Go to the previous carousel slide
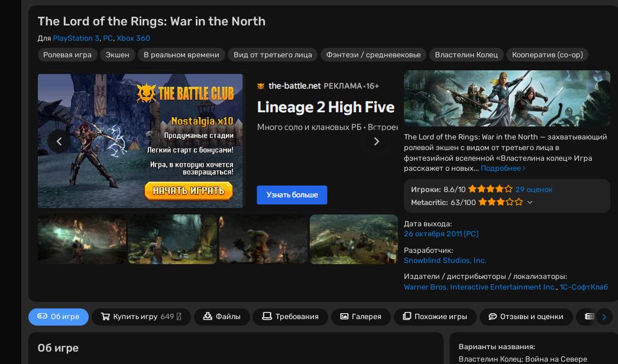 click(x=59, y=141)
